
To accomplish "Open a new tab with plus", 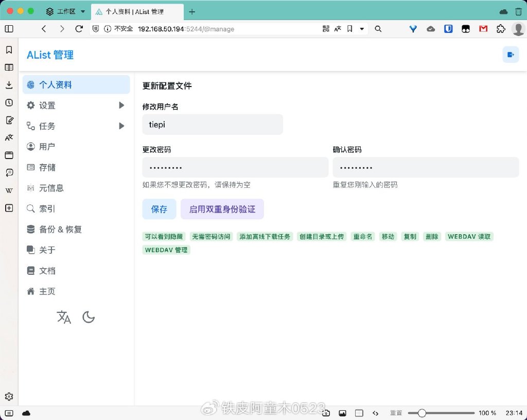I will click(192, 12).
